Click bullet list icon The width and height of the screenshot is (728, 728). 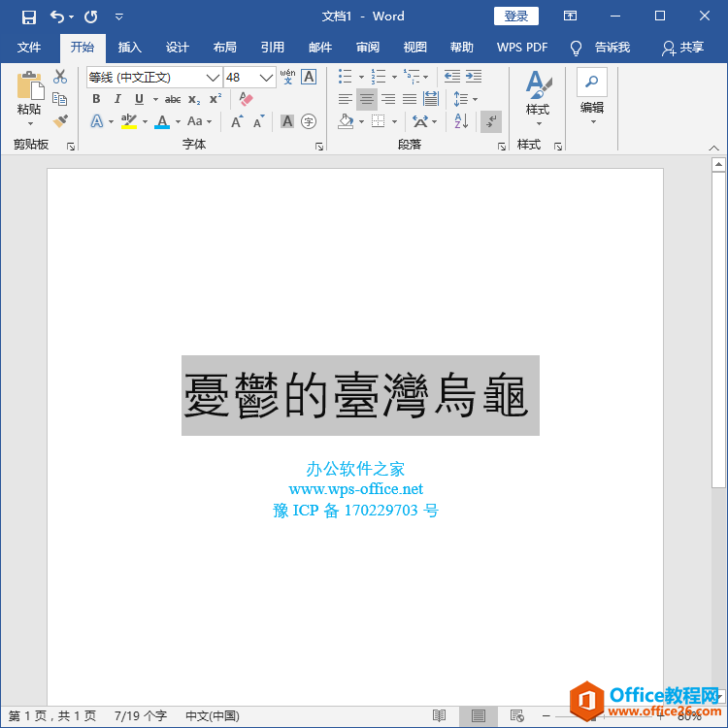[345, 77]
